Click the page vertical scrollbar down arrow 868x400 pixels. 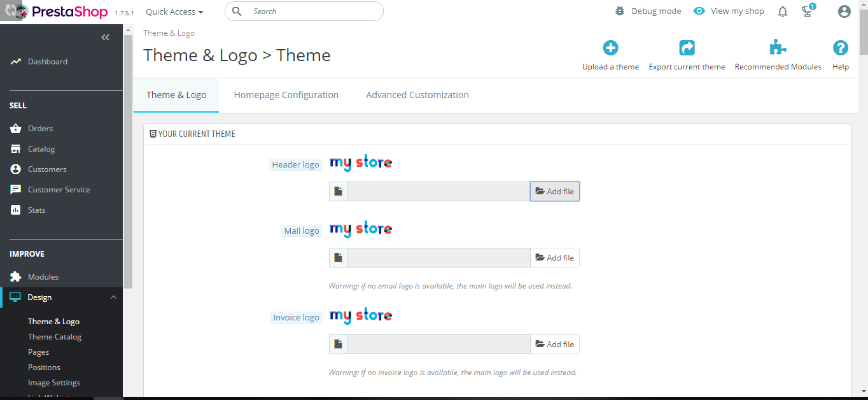tap(863, 391)
